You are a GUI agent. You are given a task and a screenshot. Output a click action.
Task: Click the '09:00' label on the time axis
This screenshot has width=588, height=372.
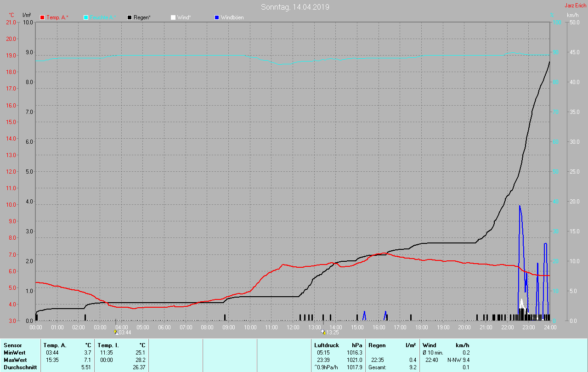tap(229, 327)
